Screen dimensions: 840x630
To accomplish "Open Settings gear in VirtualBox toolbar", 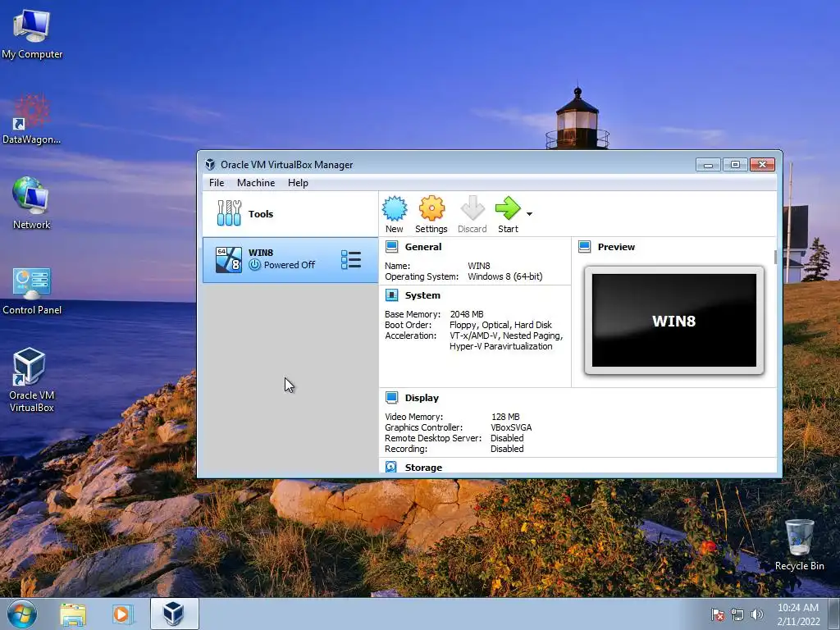I will point(431,208).
